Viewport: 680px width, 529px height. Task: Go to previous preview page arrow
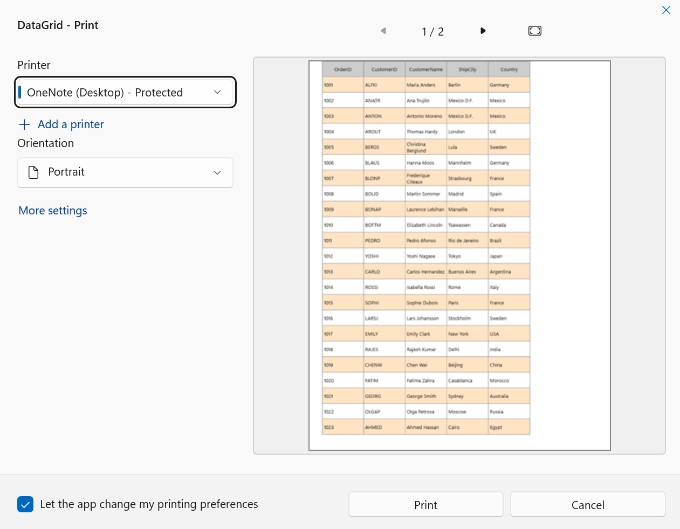coord(383,31)
